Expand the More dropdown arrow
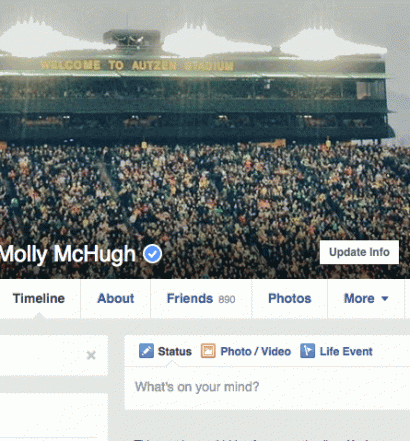This screenshot has width=410, height=441. click(x=385, y=298)
